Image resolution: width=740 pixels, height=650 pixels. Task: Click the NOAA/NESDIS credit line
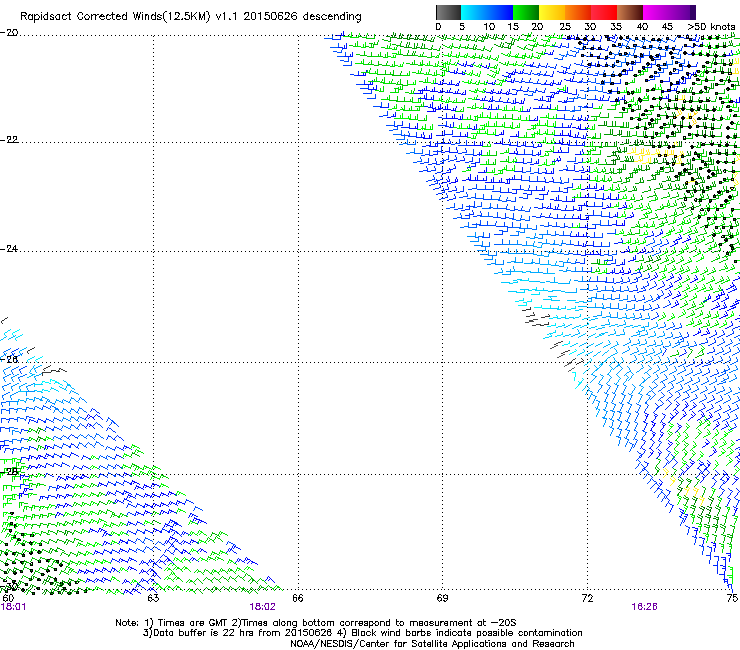(x=432, y=644)
